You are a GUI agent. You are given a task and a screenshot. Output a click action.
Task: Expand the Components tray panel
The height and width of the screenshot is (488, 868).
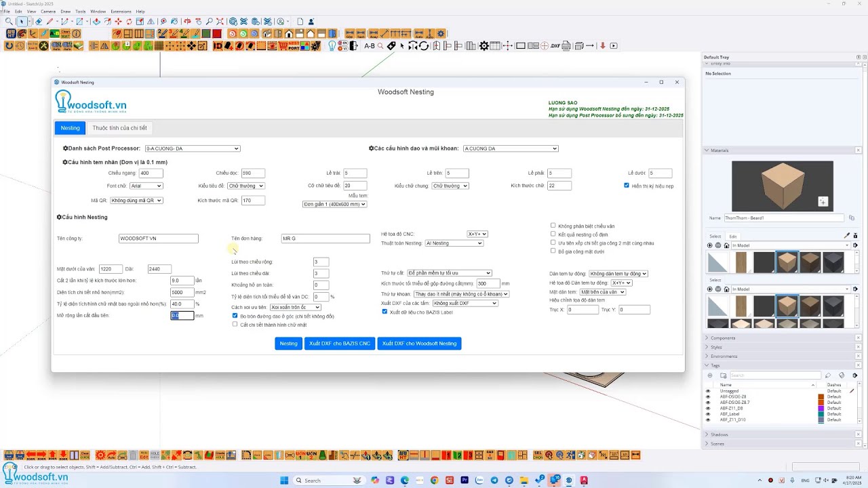pos(723,338)
